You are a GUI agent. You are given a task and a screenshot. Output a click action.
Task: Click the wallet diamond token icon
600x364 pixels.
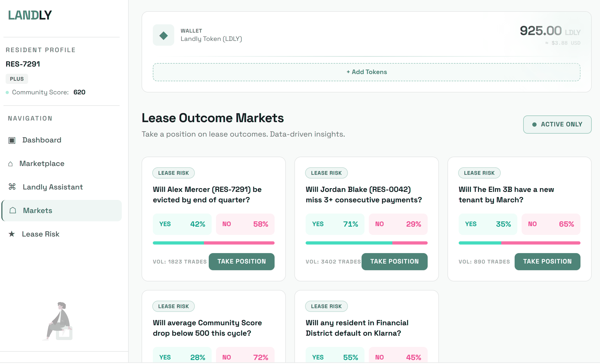coord(163,35)
